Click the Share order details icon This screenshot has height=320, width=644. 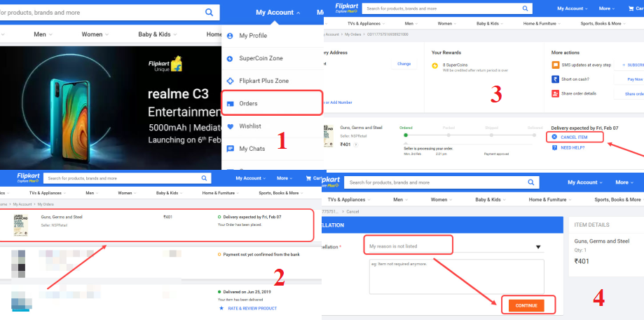(556, 93)
